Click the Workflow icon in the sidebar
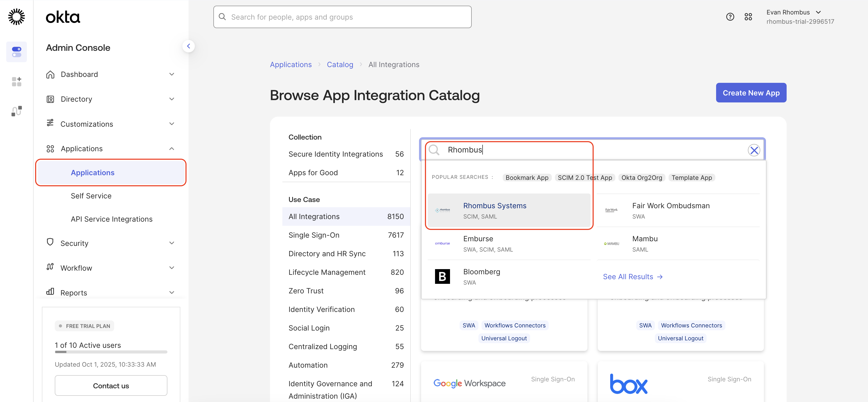The image size is (868, 402). pyautogui.click(x=50, y=267)
